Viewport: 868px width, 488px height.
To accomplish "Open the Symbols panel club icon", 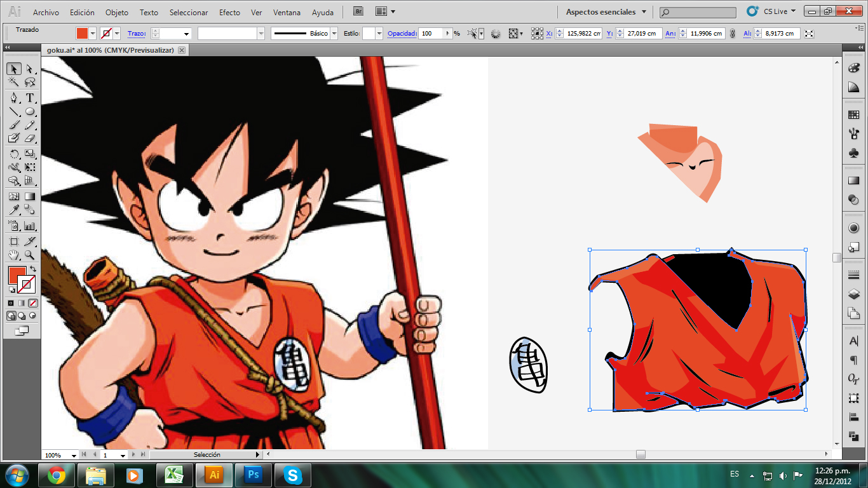I will (853, 153).
